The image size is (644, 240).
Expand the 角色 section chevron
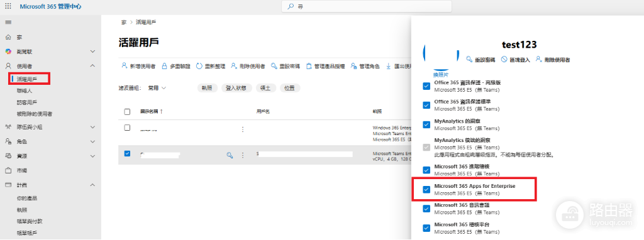pos(92,141)
